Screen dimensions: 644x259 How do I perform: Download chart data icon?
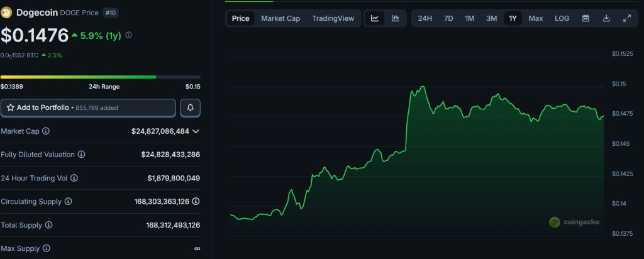point(606,18)
